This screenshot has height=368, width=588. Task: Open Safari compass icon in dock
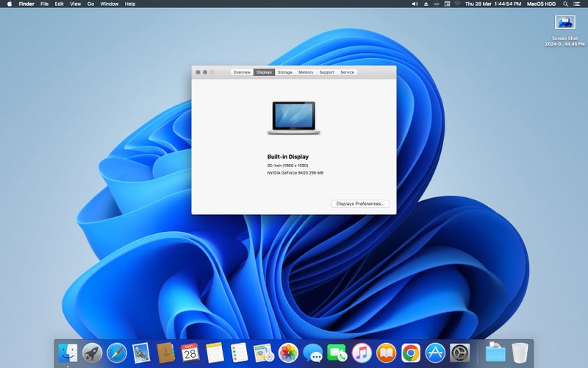(x=117, y=353)
